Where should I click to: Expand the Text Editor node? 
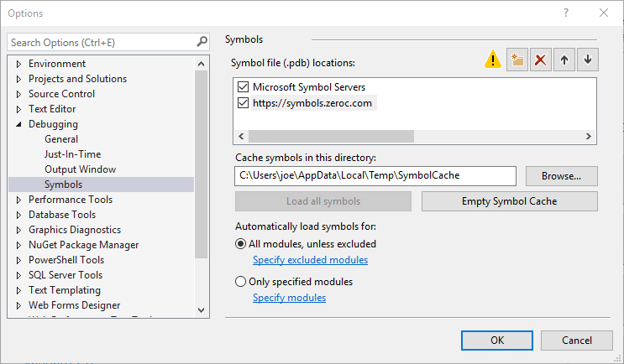coord(18,109)
